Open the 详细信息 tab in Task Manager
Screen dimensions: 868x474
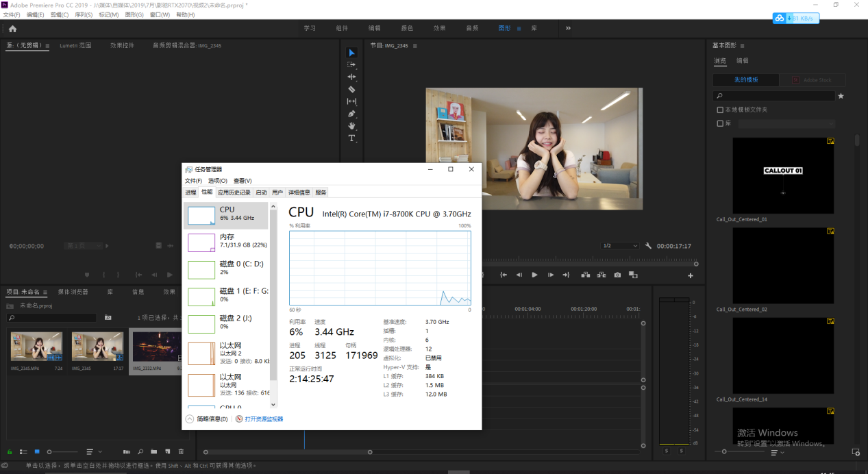pyautogui.click(x=299, y=192)
